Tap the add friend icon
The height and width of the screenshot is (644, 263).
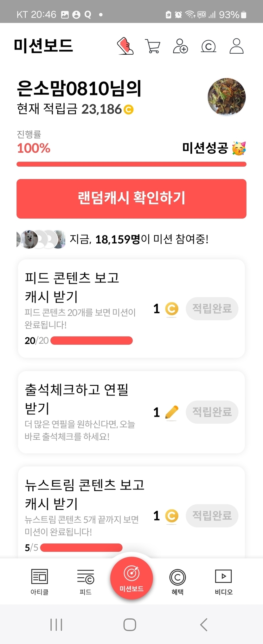tap(180, 46)
